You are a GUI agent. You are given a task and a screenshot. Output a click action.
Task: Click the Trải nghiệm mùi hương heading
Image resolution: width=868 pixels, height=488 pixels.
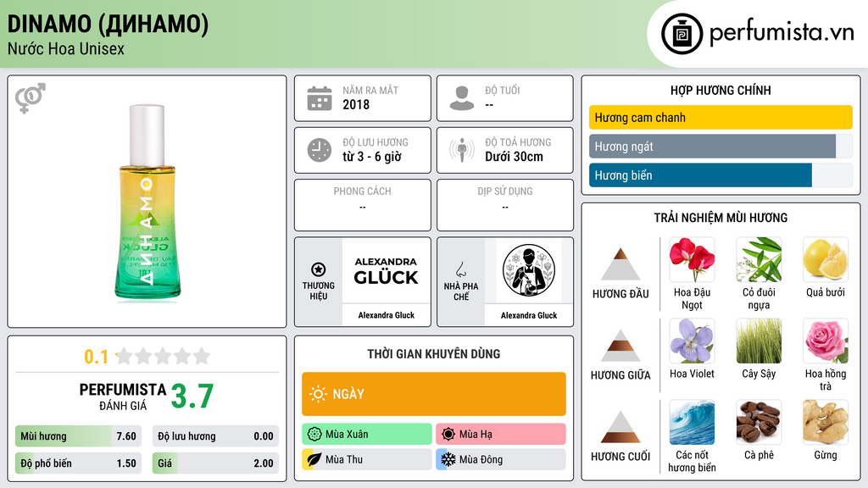tap(721, 218)
